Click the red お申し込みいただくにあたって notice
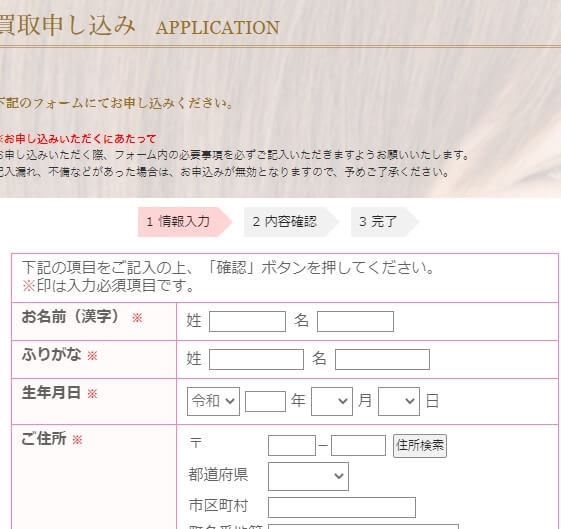Viewport: 561px width, 529px height. tap(78, 138)
